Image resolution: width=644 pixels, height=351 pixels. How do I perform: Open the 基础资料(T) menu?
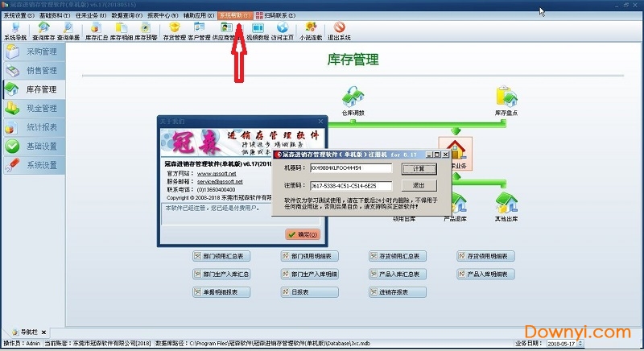coord(55,15)
